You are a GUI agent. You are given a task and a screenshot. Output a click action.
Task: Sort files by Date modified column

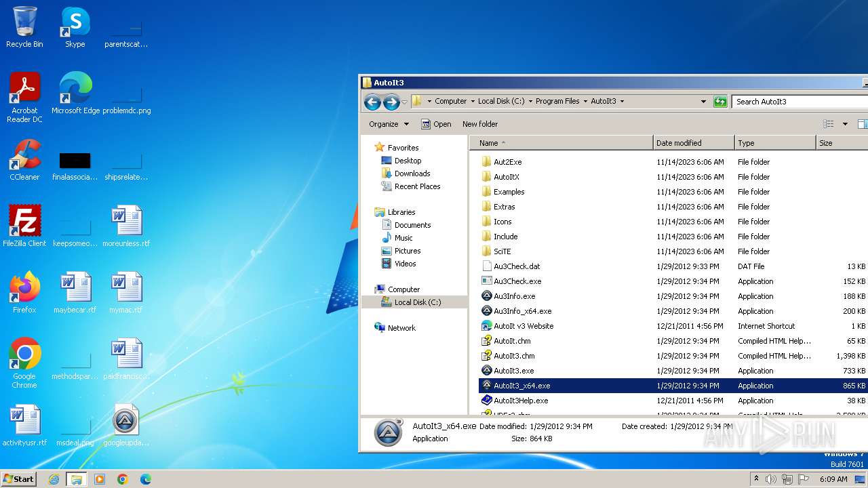click(x=694, y=143)
